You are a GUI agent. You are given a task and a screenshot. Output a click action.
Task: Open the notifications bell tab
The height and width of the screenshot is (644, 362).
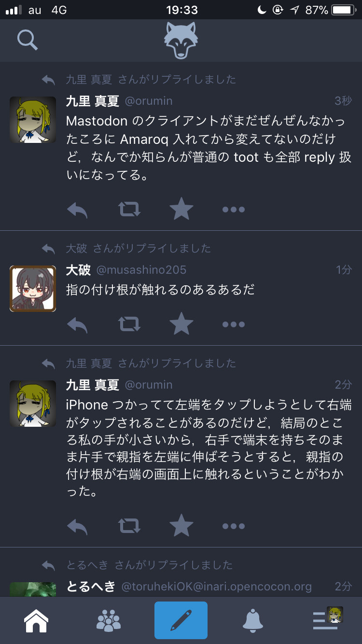[253, 621]
